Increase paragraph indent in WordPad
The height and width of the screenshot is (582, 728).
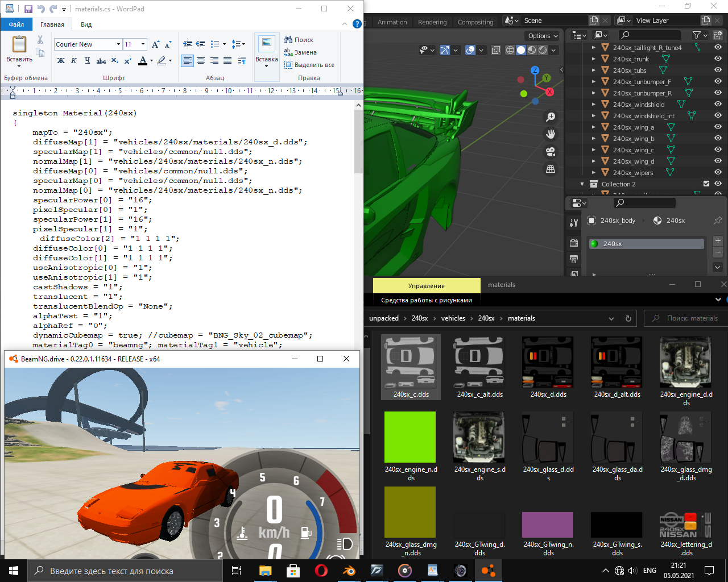(x=201, y=44)
